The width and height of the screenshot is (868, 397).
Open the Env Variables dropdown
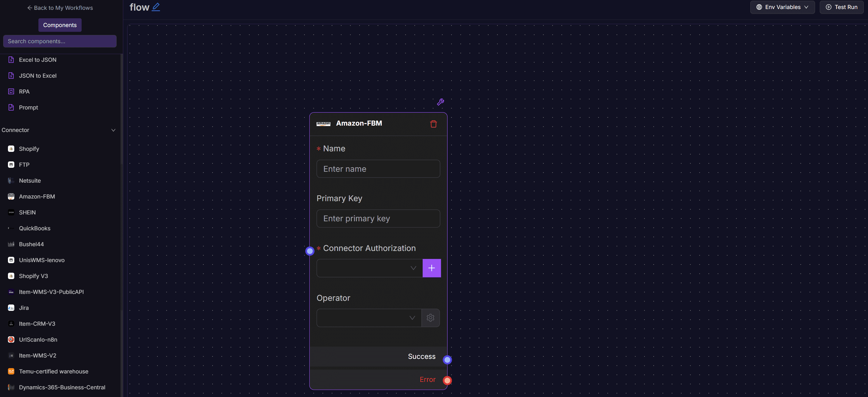pos(782,7)
